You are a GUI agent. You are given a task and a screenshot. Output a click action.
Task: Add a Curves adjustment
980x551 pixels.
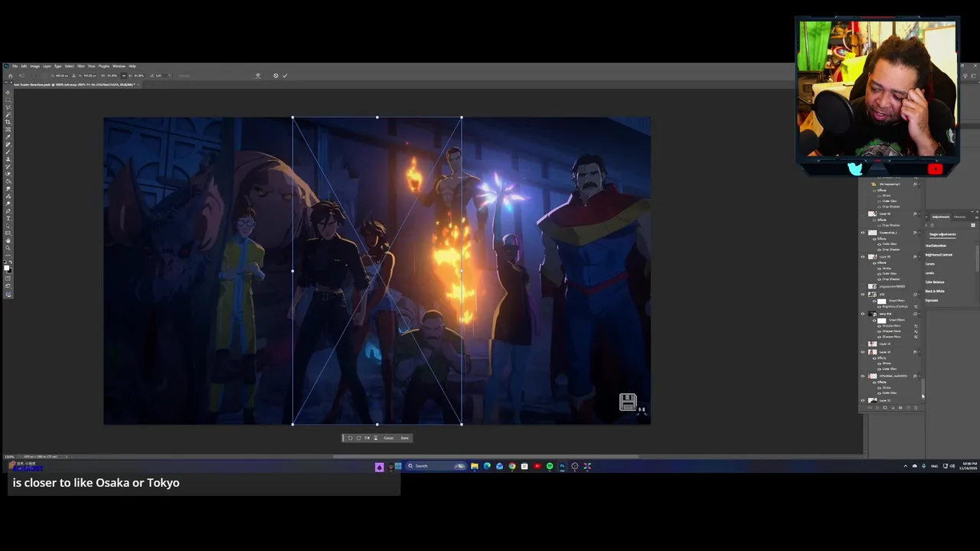point(930,264)
